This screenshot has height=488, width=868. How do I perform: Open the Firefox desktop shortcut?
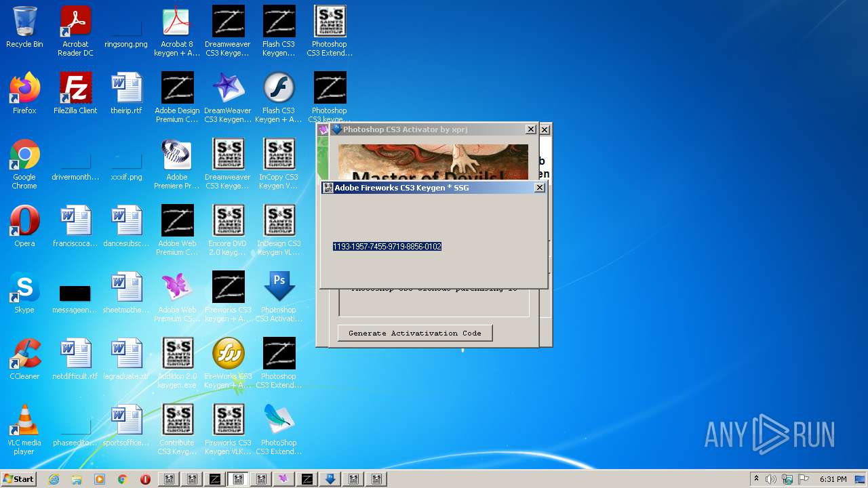click(24, 94)
